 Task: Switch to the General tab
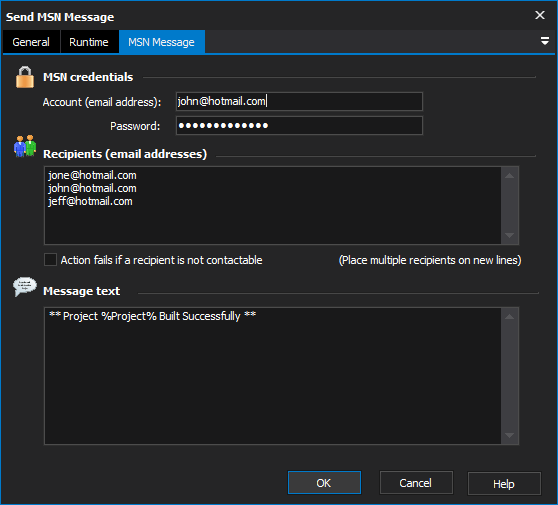coord(31,42)
